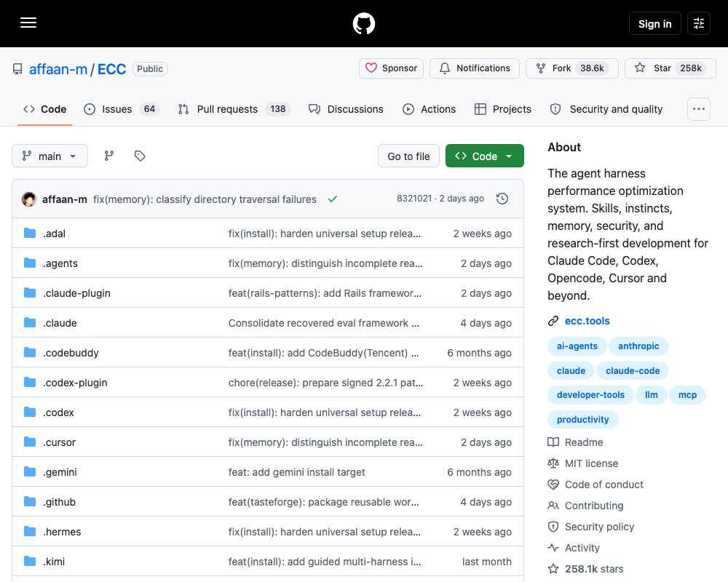The width and height of the screenshot is (728, 582).
Task: Open the Security and quality tab
Action: click(606, 109)
